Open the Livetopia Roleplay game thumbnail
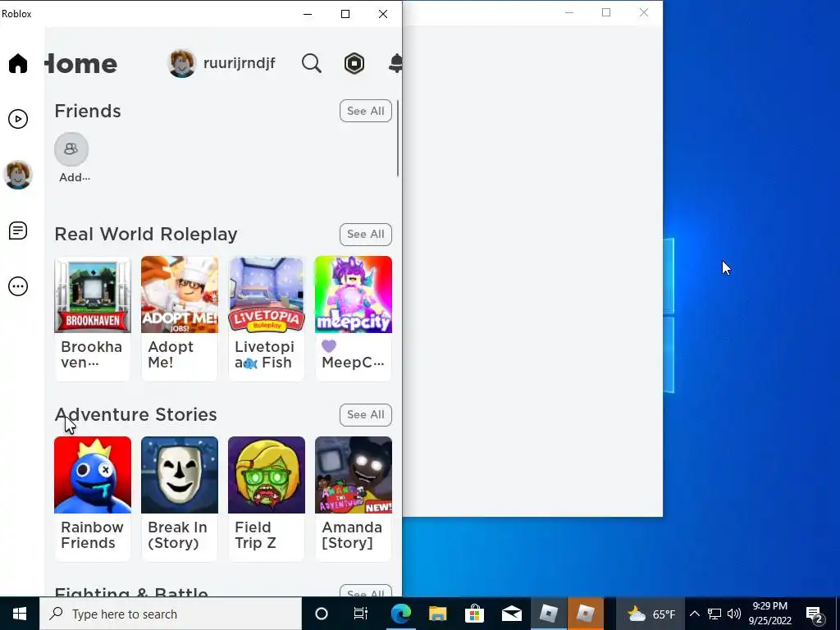The height and width of the screenshot is (630, 840). point(267,294)
